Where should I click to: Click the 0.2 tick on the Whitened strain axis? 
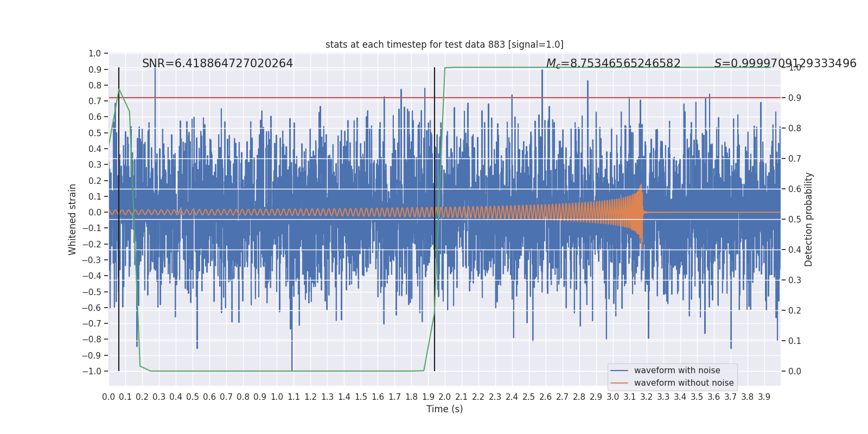(x=95, y=181)
